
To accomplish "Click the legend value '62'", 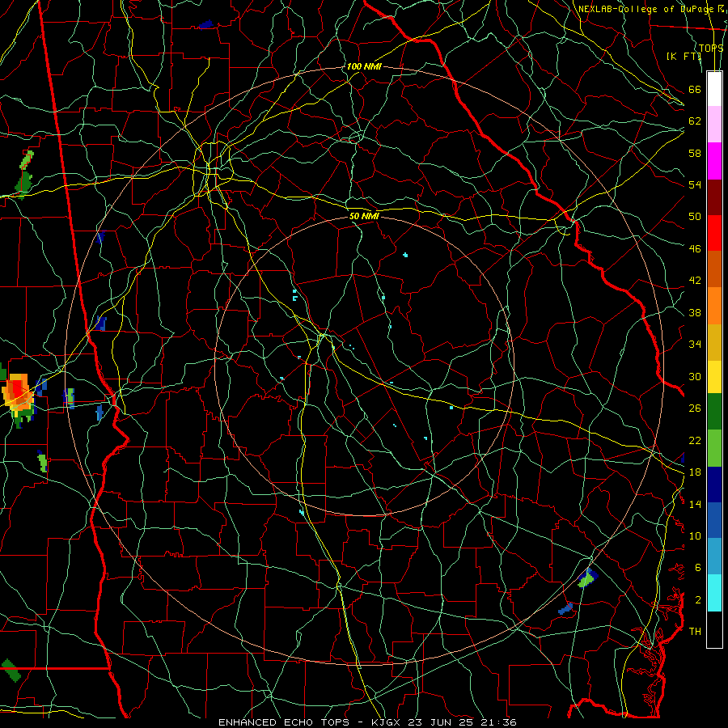I will [695, 121].
